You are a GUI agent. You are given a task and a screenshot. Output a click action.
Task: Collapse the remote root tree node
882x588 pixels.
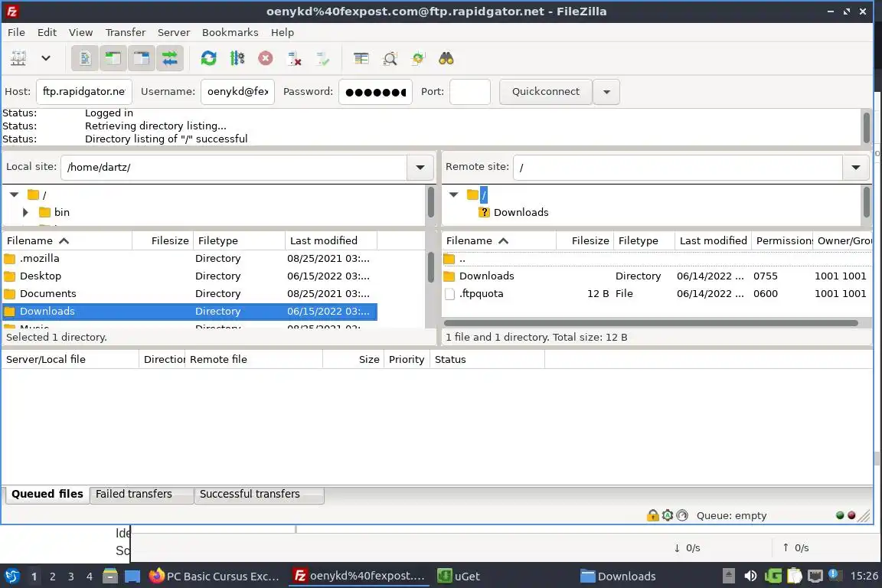[454, 194]
